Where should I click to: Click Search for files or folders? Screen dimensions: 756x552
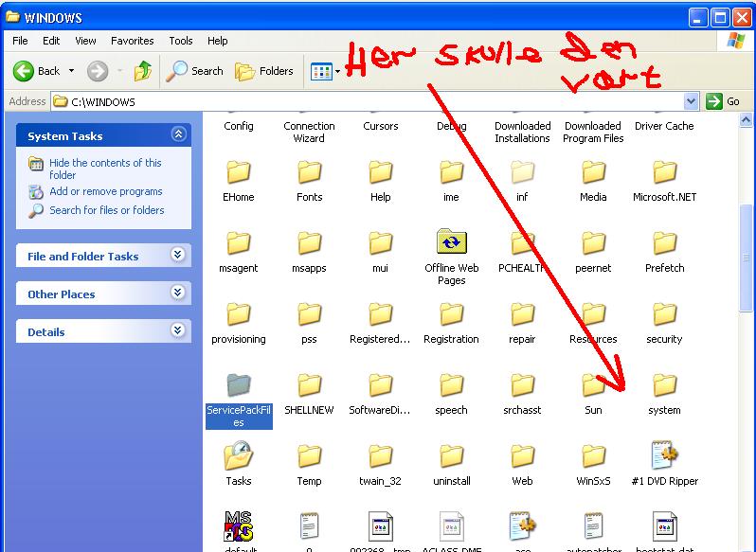point(106,210)
